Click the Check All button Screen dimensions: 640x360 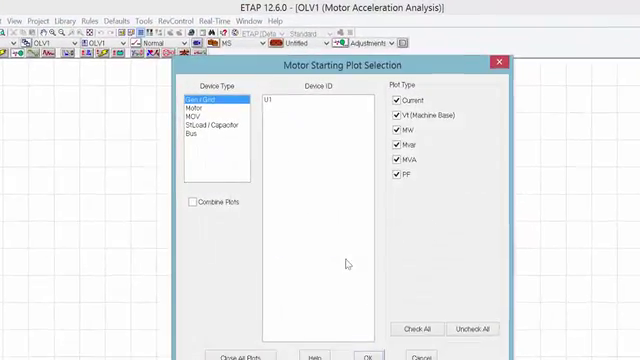tap(417, 329)
